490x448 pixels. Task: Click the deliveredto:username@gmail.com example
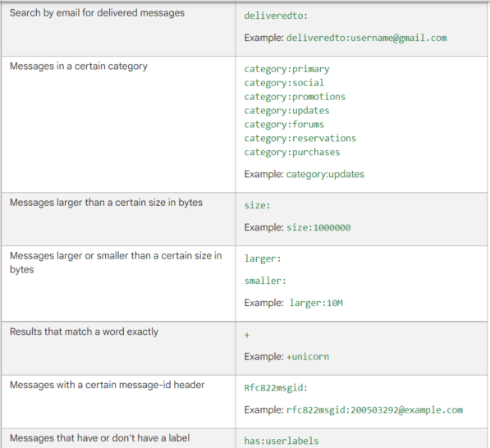[367, 38]
